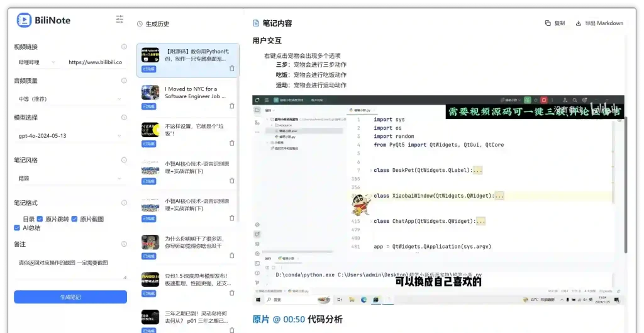Toggle the checkbox beside AI总结
The height and width of the screenshot is (333, 644).
17,228
